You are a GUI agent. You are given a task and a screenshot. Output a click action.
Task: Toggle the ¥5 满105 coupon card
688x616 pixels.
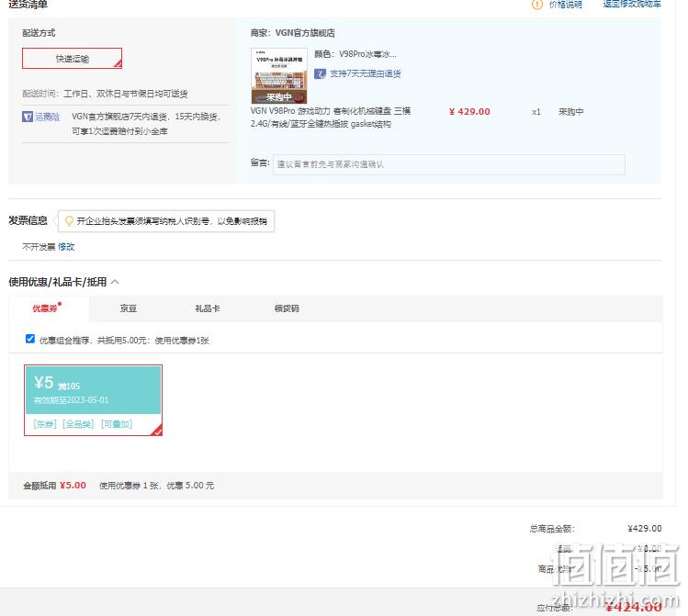click(93, 400)
